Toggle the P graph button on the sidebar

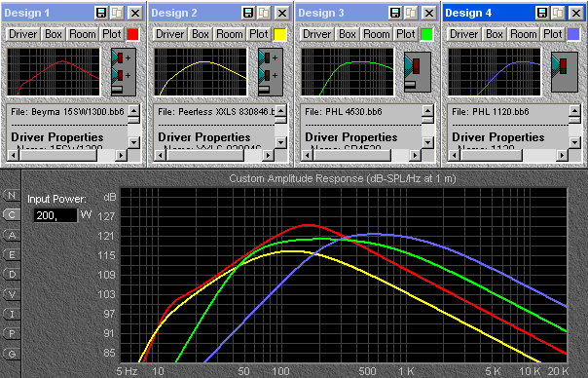point(12,333)
